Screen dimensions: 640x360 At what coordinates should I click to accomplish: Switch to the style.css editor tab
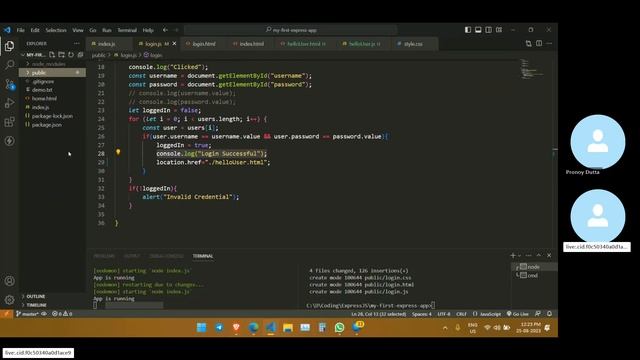coord(413,44)
